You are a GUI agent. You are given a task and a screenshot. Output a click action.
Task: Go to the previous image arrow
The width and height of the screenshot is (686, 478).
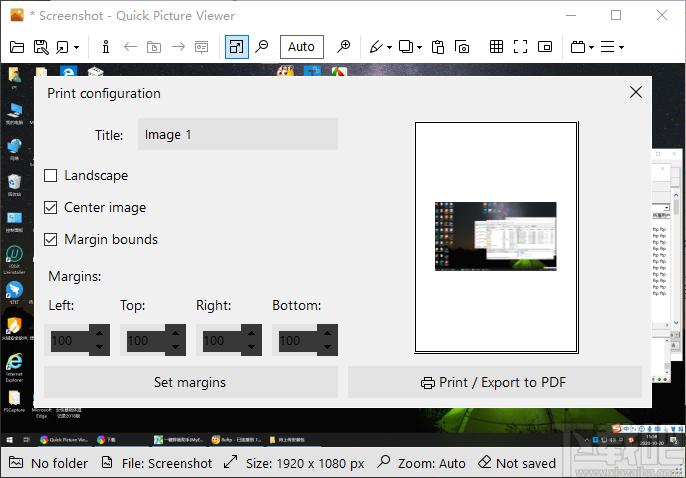130,47
